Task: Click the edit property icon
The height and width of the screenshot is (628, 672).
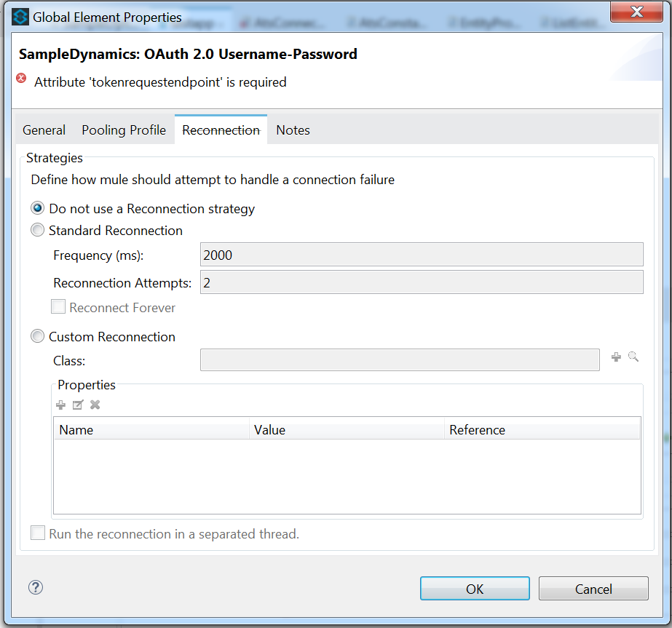Action: [x=78, y=405]
